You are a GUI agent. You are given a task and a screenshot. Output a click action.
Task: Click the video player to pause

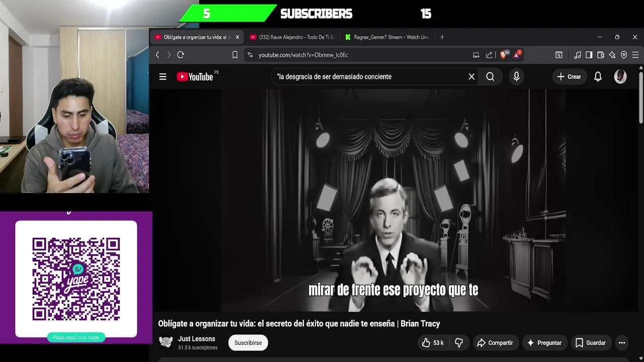[393, 200]
